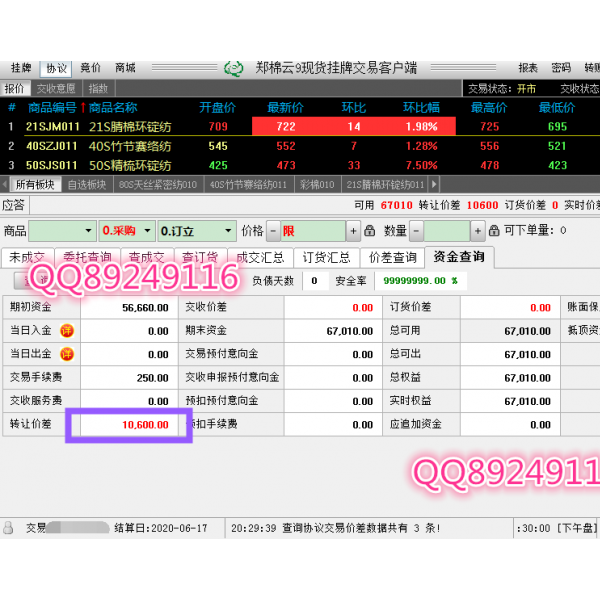The image size is (600, 600).
Task: Open the 0.采购 direction dropdown
Action: 127,231
